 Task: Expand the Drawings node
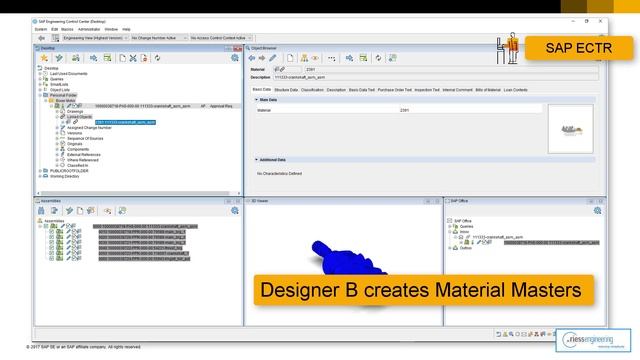[x=57, y=111]
